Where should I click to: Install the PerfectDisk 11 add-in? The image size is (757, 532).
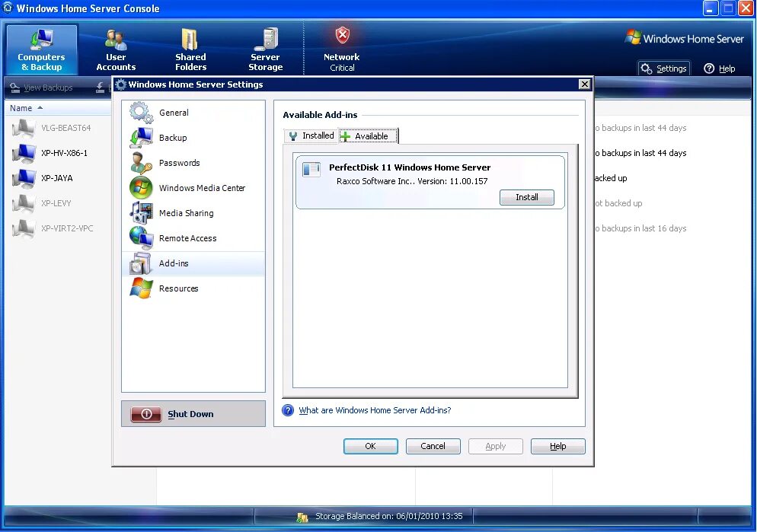pyautogui.click(x=526, y=197)
